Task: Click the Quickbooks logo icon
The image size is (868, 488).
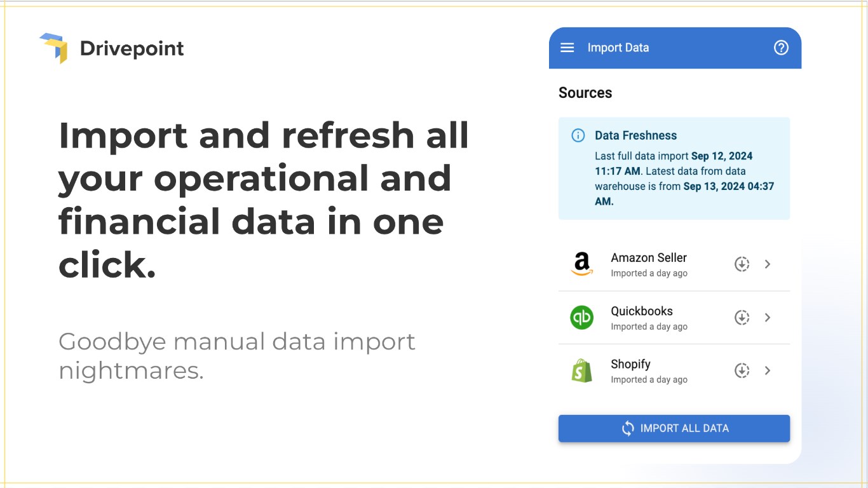Action: [x=581, y=317]
